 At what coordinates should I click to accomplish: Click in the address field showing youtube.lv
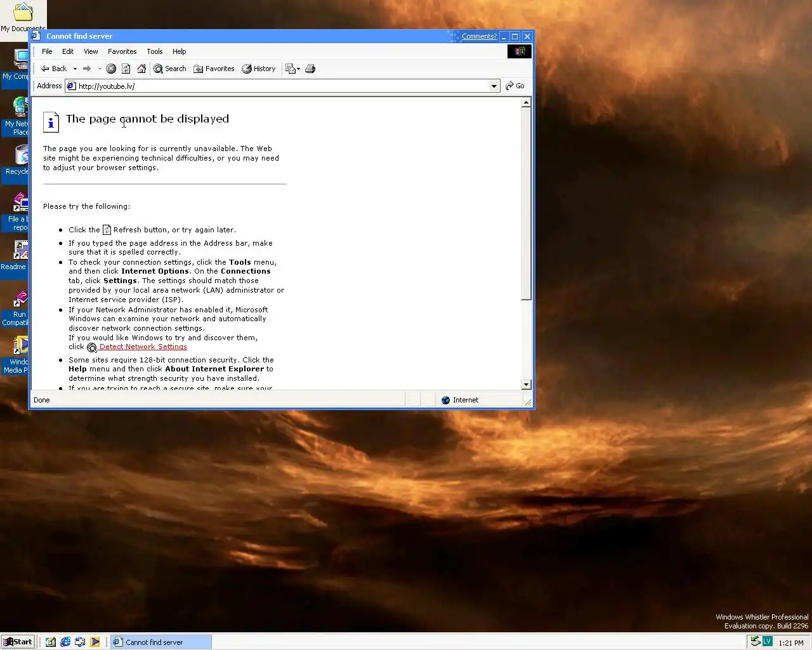282,86
